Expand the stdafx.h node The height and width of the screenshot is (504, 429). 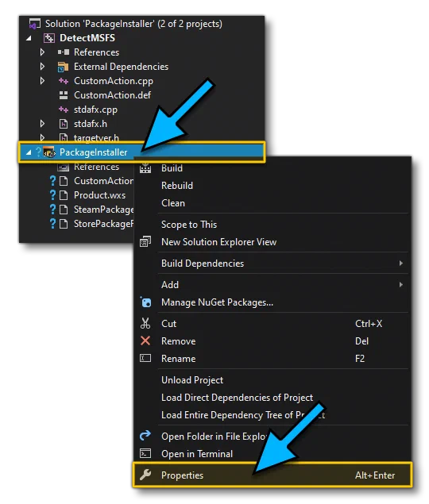42,124
